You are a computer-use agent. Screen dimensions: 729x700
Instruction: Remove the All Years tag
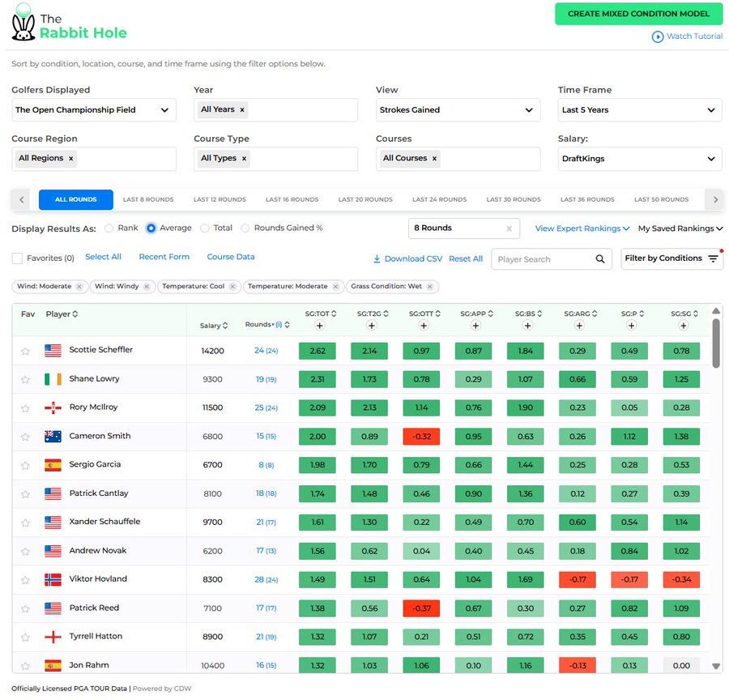tap(241, 109)
